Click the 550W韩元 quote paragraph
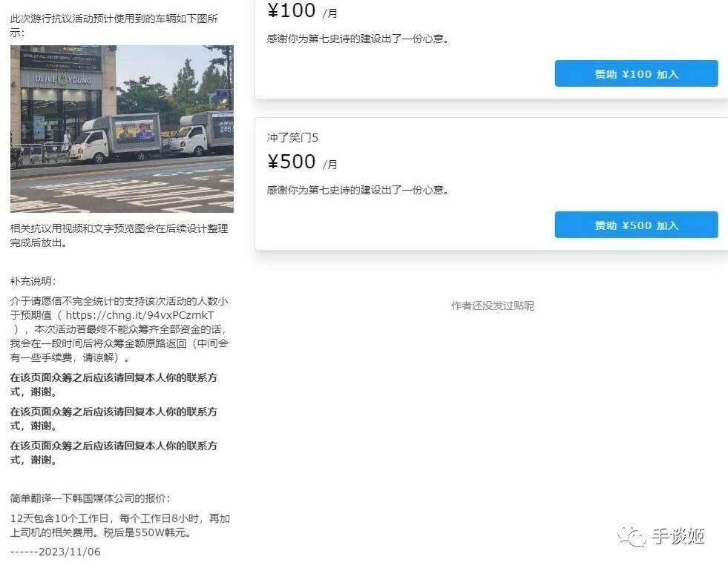The image size is (728, 568). click(120, 525)
